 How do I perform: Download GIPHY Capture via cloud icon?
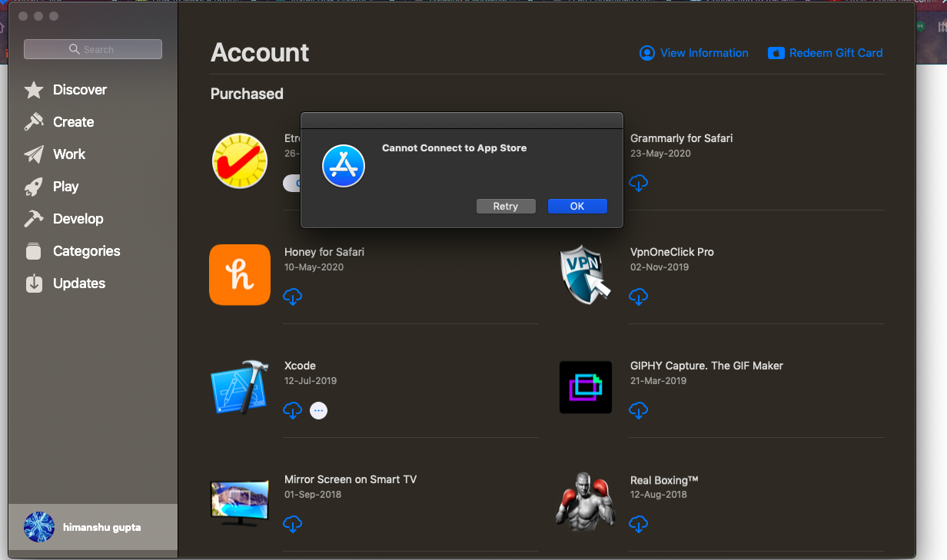pos(639,410)
